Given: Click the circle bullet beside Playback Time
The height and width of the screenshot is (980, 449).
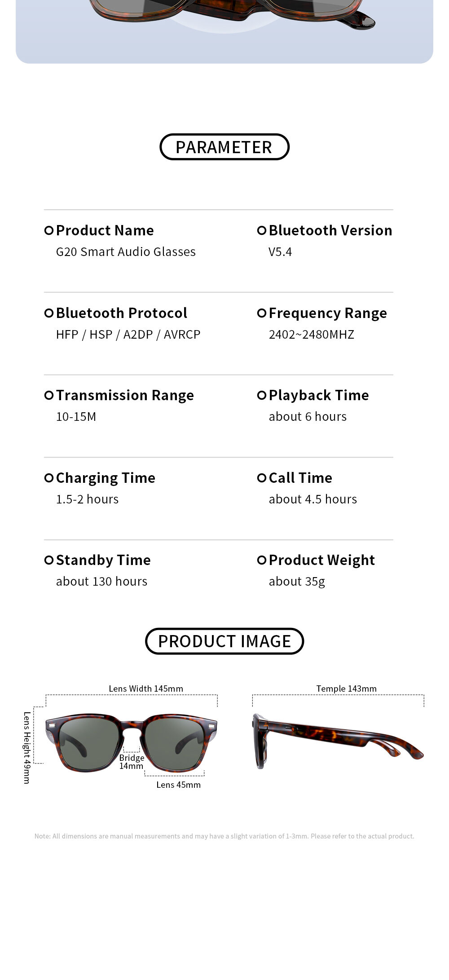Looking at the screenshot, I should (262, 395).
